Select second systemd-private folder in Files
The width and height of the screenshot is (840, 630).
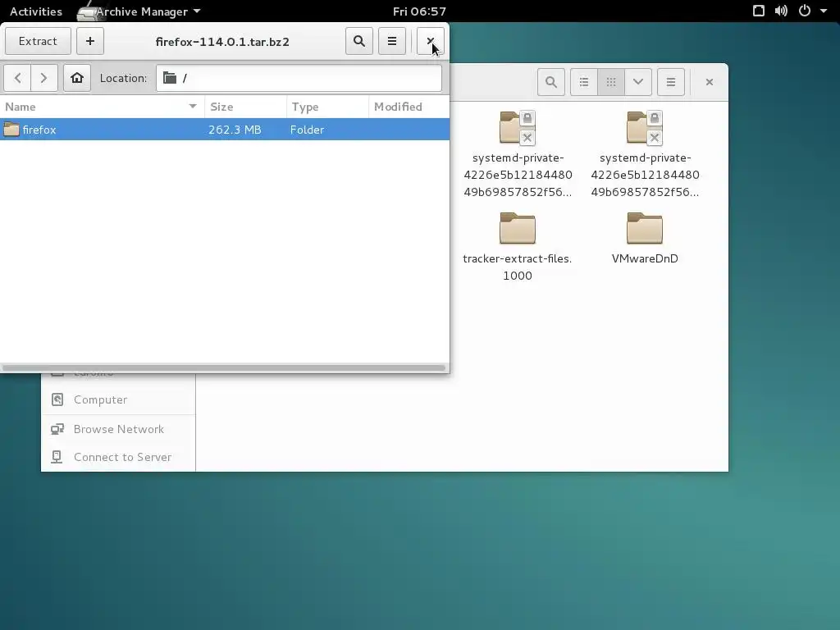coord(645,155)
